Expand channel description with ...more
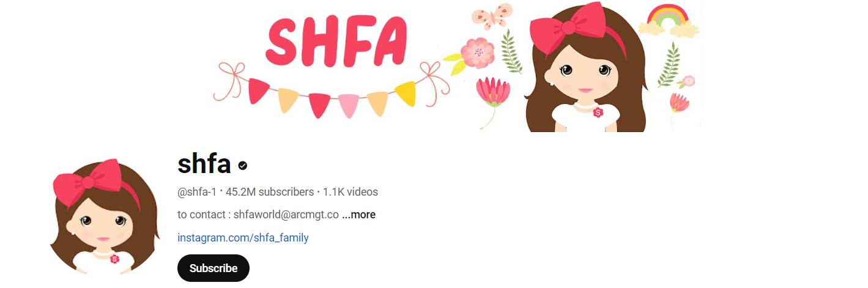 tap(358, 215)
